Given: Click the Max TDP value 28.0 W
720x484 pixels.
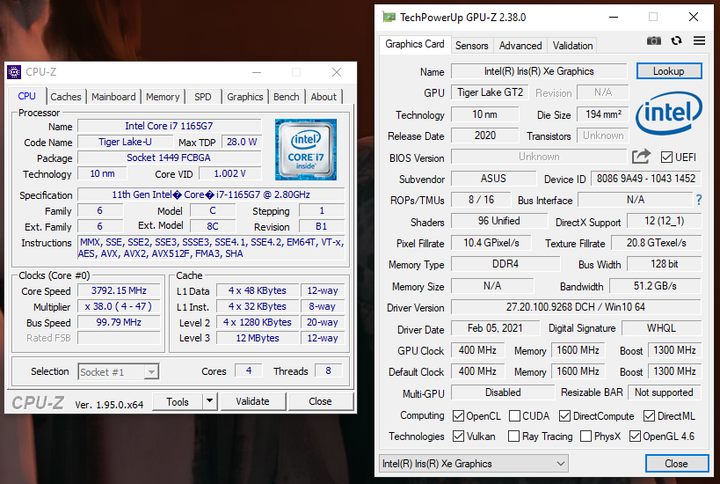Looking at the screenshot, I should [241, 142].
